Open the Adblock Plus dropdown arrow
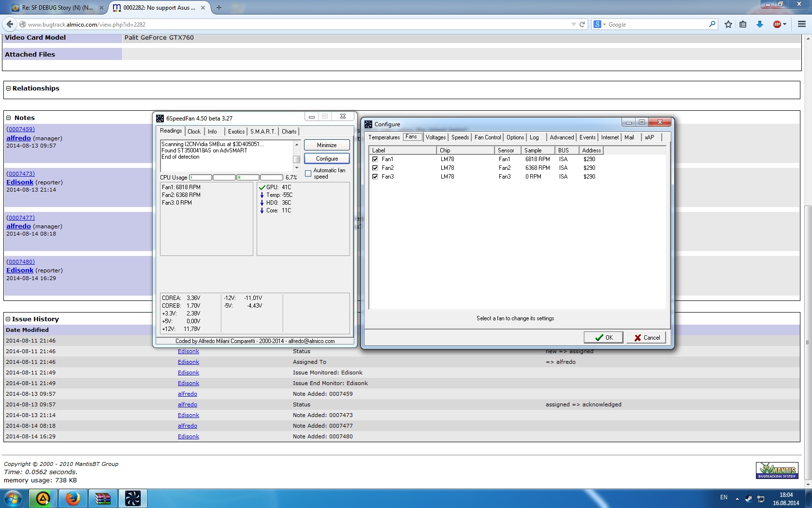 [x=785, y=24]
